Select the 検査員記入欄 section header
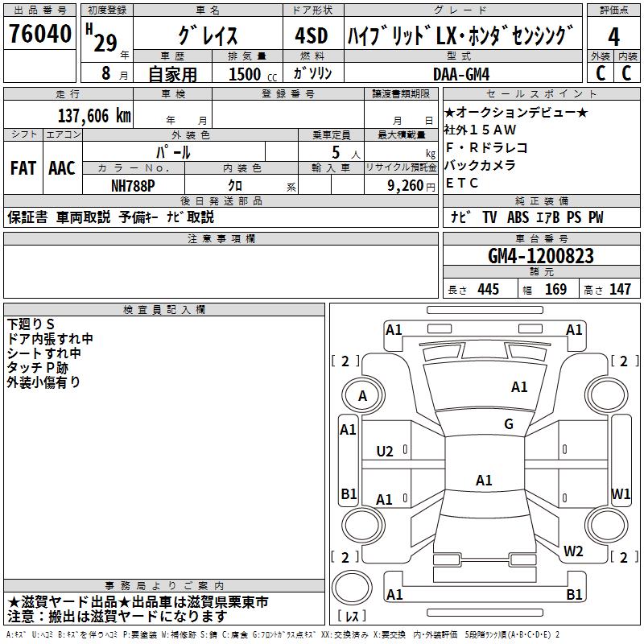 (164, 310)
